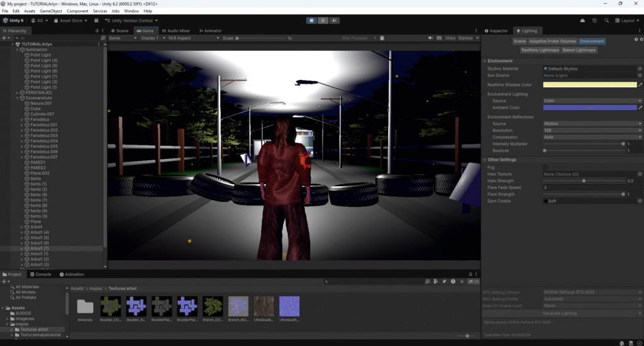Click the Play button in the toolbar

(311, 20)
